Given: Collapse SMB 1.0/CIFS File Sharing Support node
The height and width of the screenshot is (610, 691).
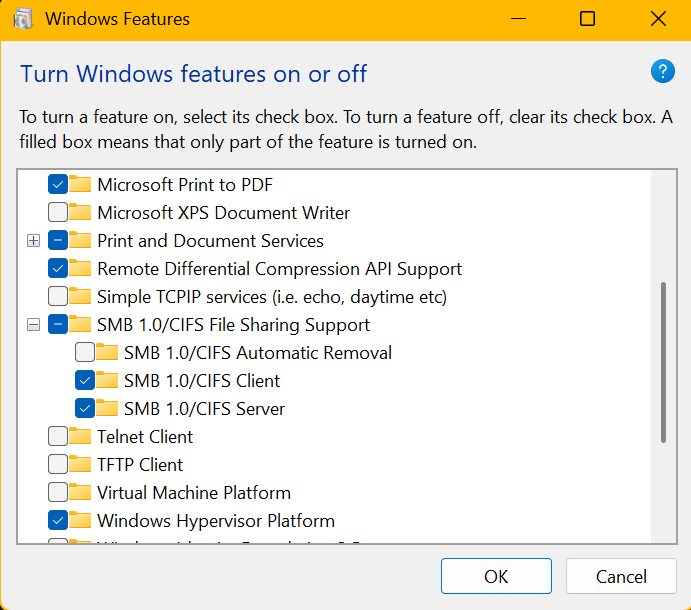Looking at the screenshot, I should (33, 325).
